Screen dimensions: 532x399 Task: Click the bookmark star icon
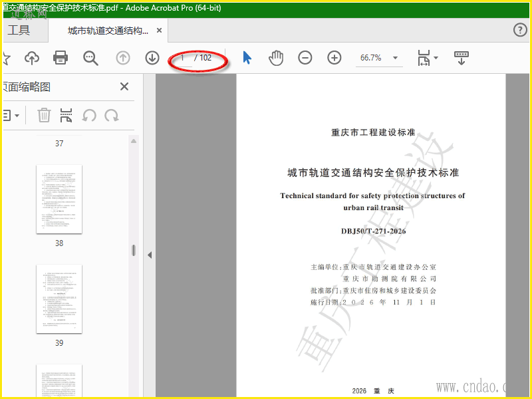click(x=6, y=58)
